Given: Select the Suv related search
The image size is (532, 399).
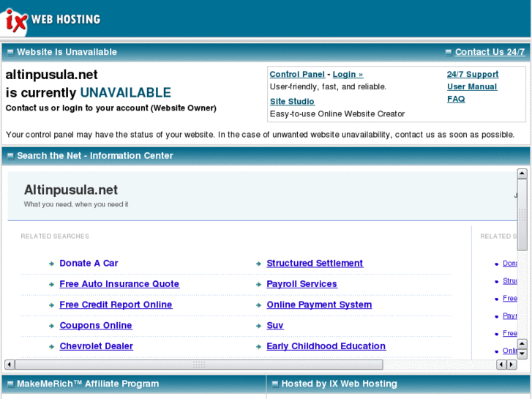Looking at the screenshot, I should pos(275,325).
